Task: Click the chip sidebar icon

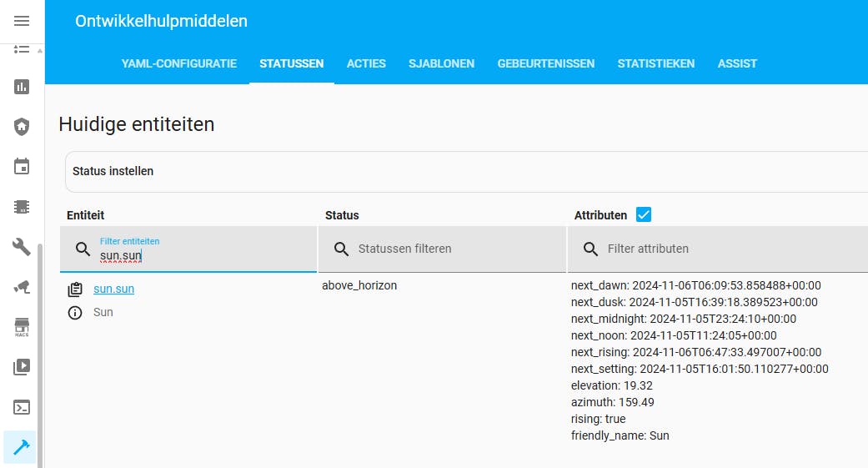Action: click(22, 206)
